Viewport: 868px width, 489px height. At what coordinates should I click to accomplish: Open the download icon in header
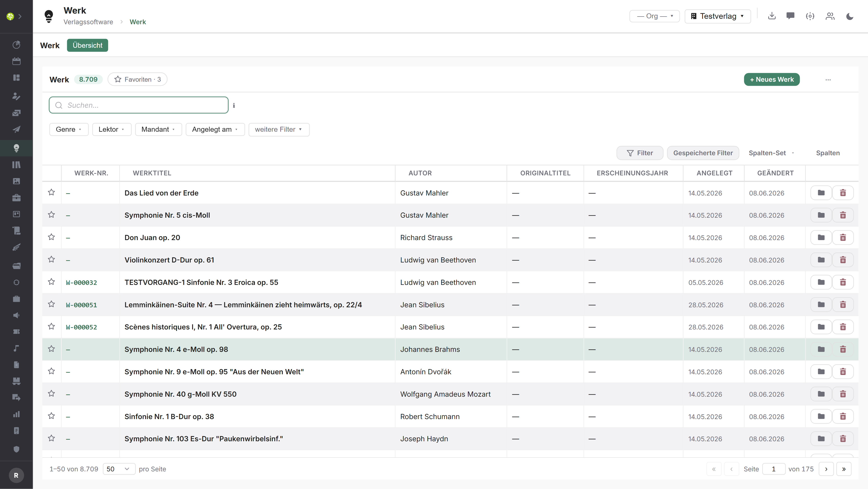pyautogui.click(x=772, y=16)
